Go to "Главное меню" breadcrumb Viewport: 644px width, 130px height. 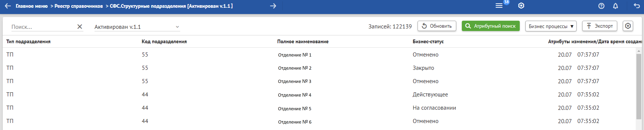[32, 6]
